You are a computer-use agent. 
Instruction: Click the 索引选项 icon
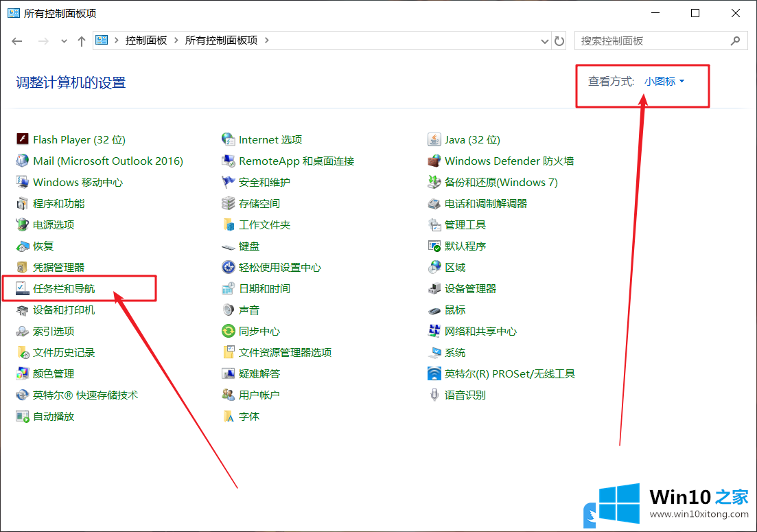(x=22, y=331)
